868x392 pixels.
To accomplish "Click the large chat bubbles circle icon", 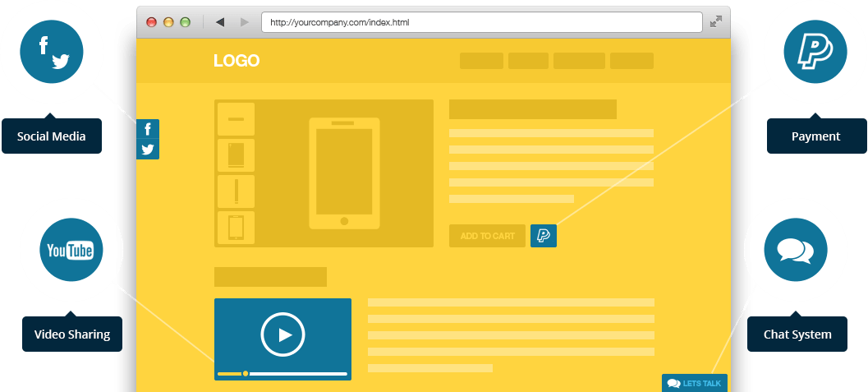I will [x=795, y=250].
